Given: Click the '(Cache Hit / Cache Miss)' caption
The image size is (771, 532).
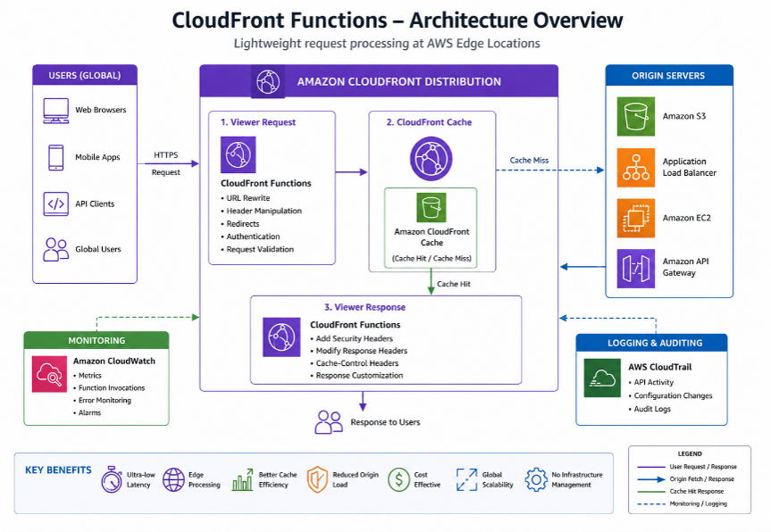Looking at the screenshot, I should pyautogui.click(x=432, y=258).
